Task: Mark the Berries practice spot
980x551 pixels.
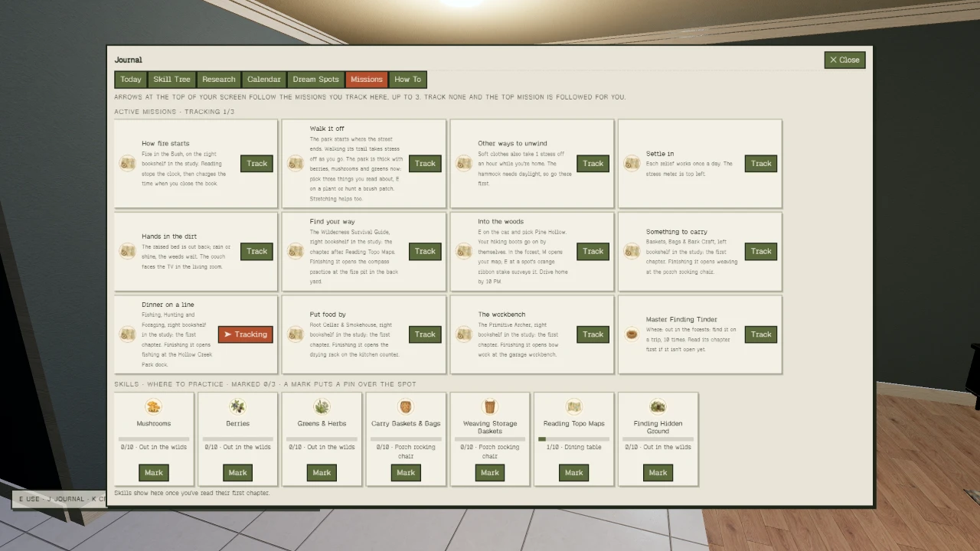Action: click(238, 473)
